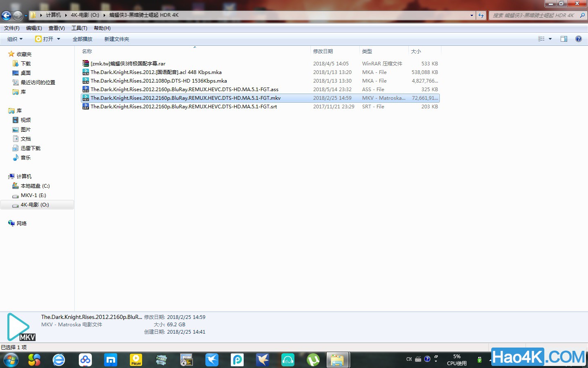Launch Internet Explorer from the taskbar
This screenshot has width=588, height=368.
click(59, 360)
